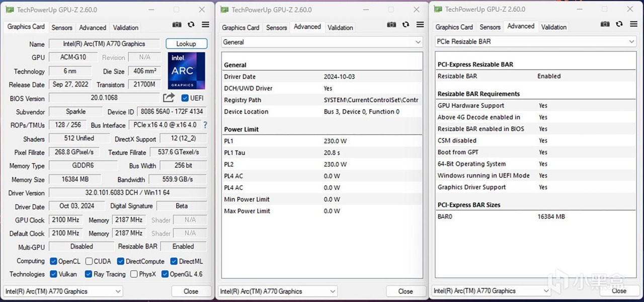
Task: Click the camera icon in the right GPU-Z window
Action: click(x=605, y=24)
